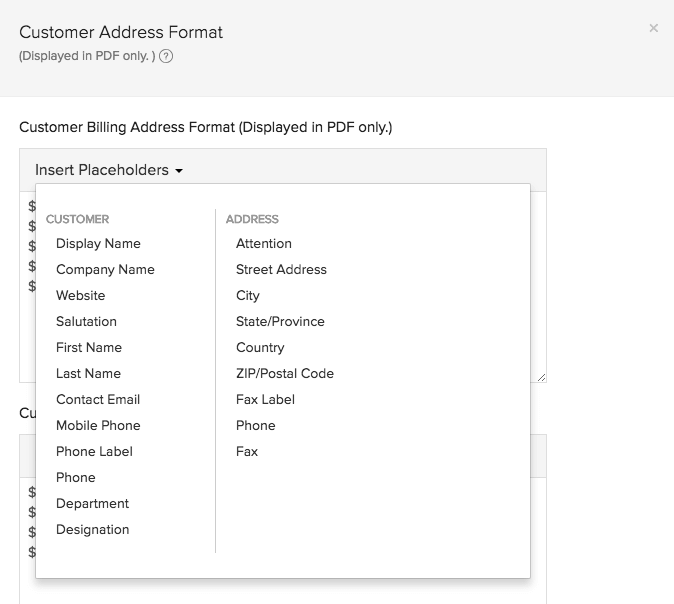Pick the Fax Label placeholder

tap(265, 399)
